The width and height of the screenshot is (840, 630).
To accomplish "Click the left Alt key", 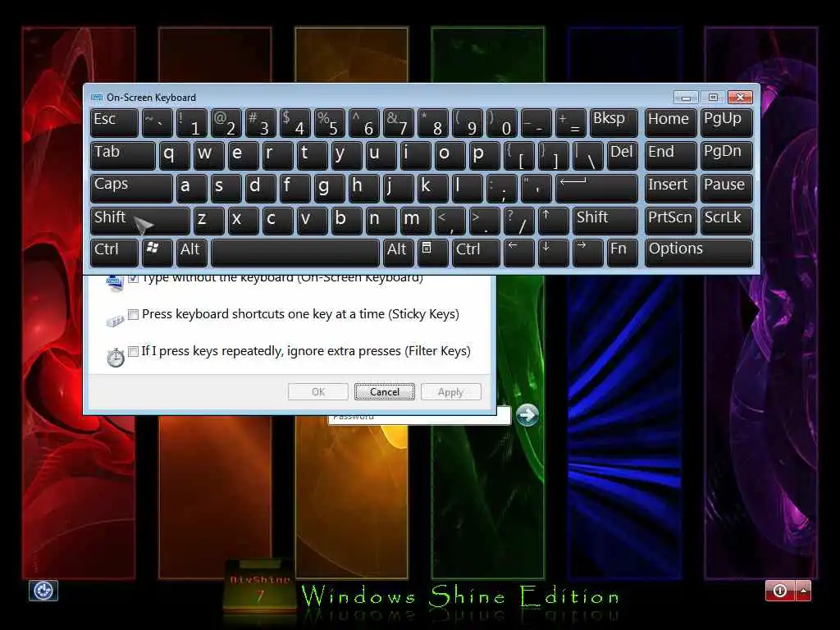I will pos(191,252).
